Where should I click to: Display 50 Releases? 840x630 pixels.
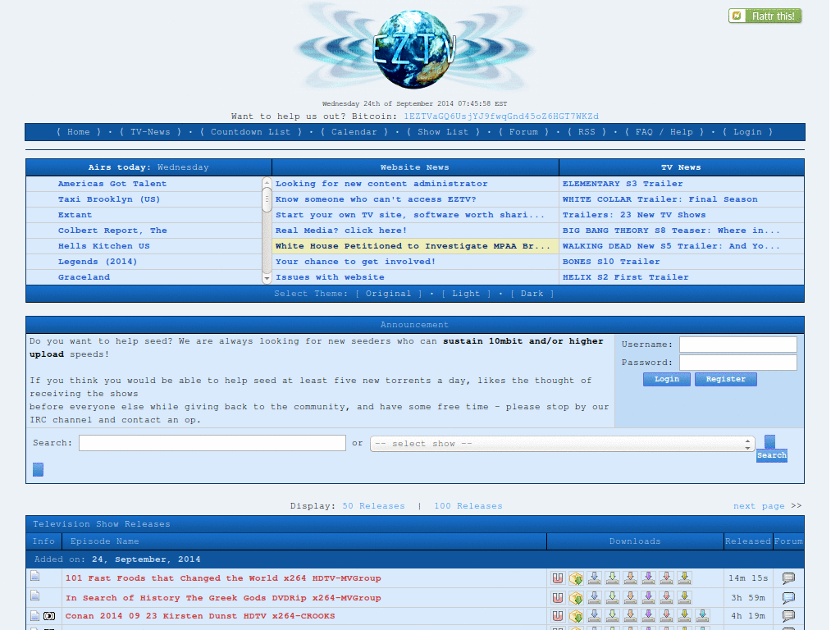point(373,505)
